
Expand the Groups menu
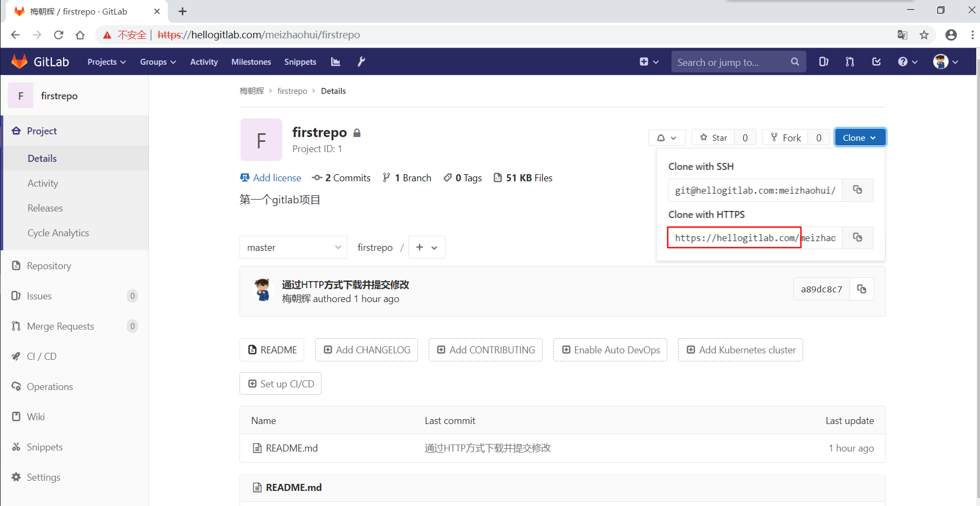coord(158,61)
